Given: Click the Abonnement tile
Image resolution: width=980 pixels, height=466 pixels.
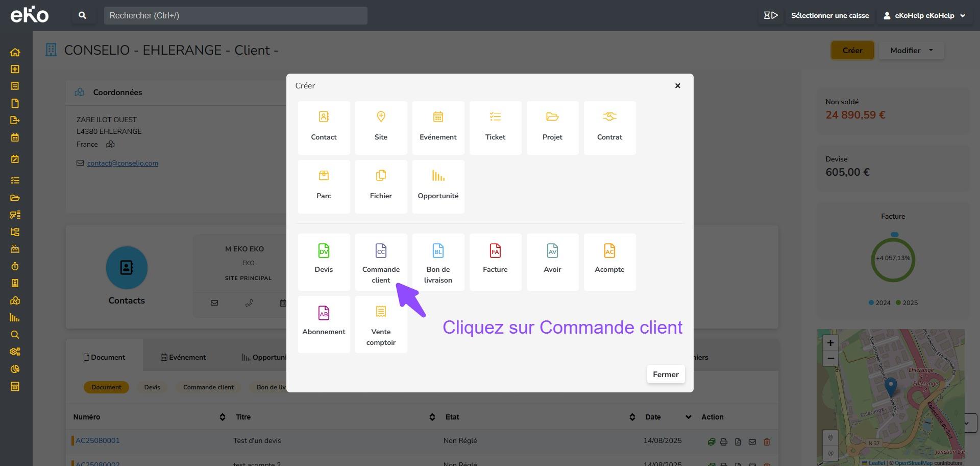Looking at the screenshot, I should tap(324, 324).
